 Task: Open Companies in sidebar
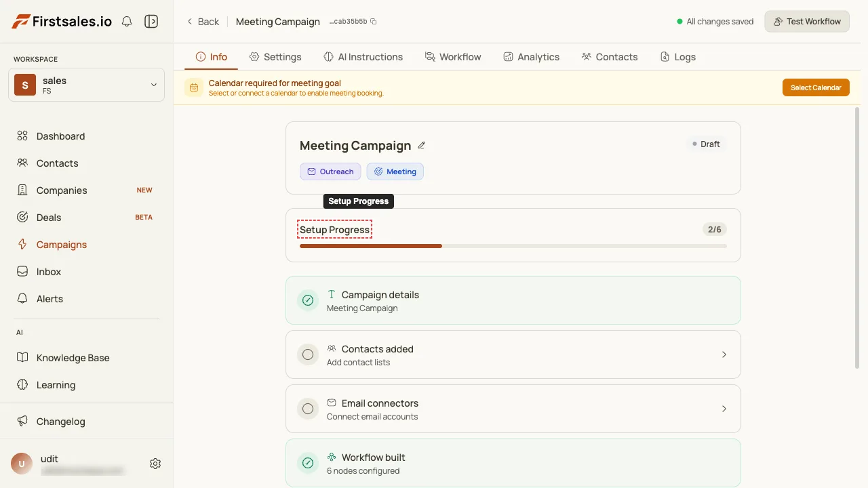point(86,190)
